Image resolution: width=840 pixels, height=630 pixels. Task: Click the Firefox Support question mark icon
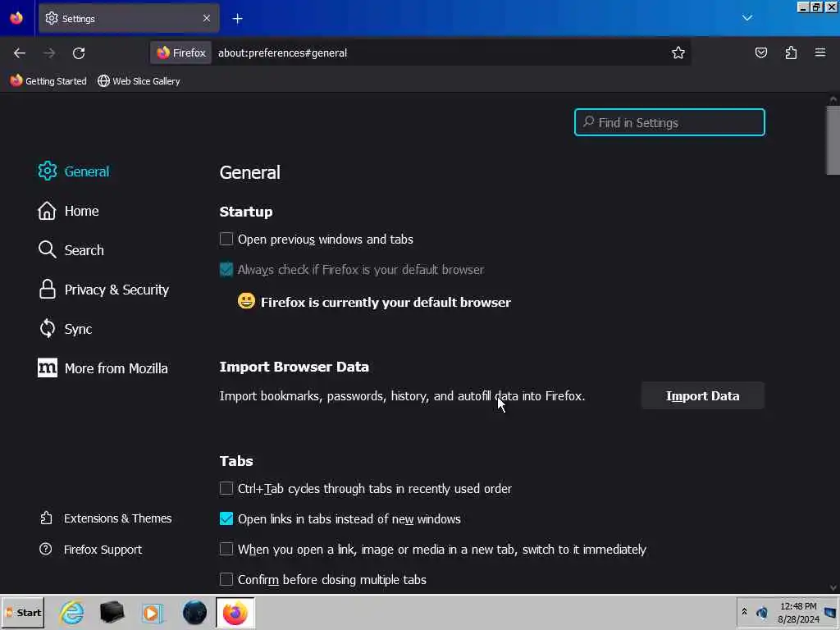[46, 549]
